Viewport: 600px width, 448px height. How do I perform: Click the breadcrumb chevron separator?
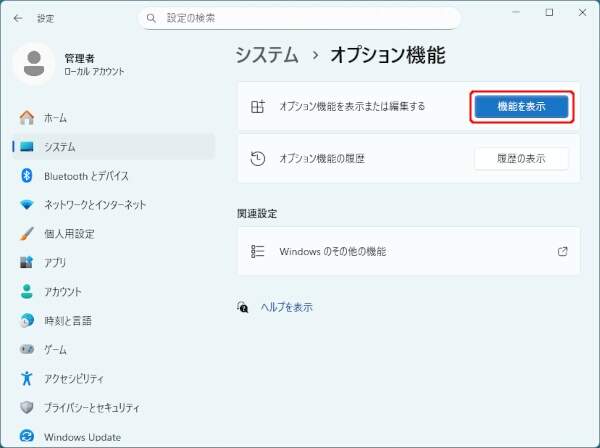315,55
